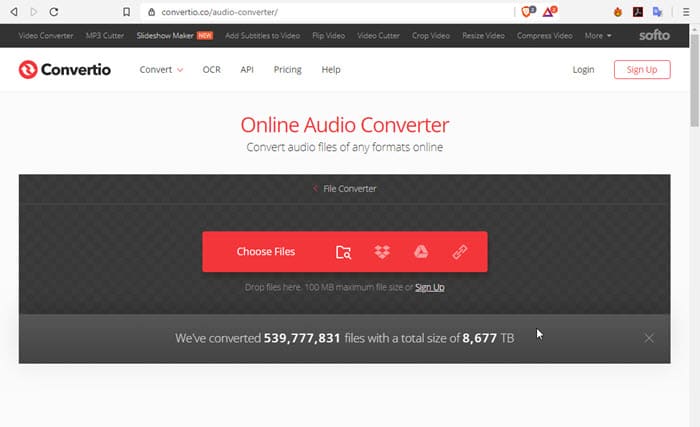This screenshot has width=700, height=427.
Task: Go to the Pricing page
Action: pyautogui.click(x=288, y=70)
